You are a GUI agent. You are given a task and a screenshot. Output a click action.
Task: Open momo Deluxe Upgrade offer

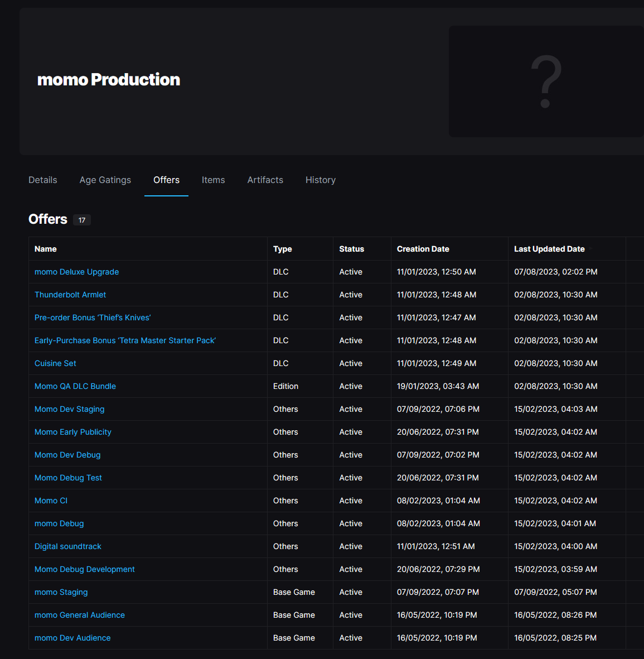click(76, 272)
